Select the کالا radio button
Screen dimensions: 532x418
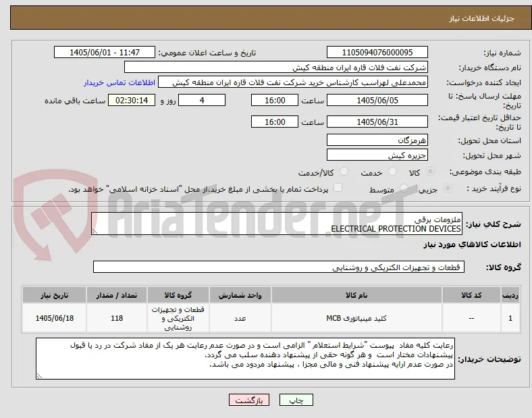pyautogui.click(x=430, y=172)
